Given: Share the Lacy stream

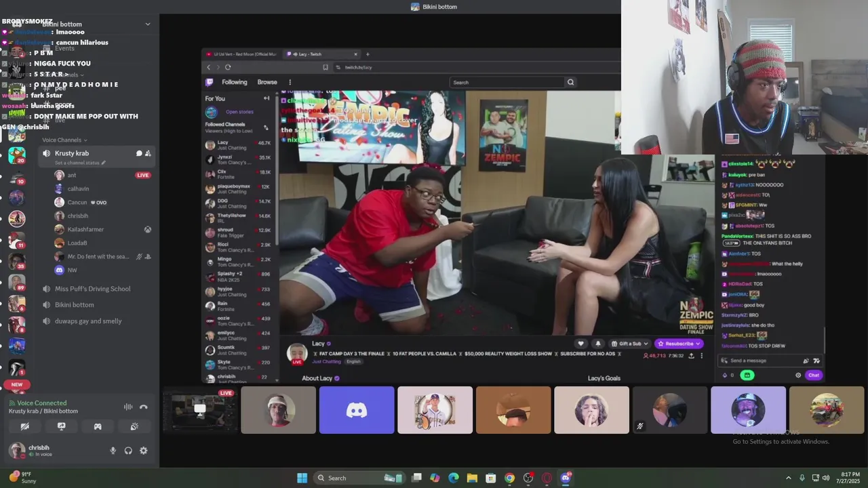Looking at the screenshot, I should coord(691,356).
